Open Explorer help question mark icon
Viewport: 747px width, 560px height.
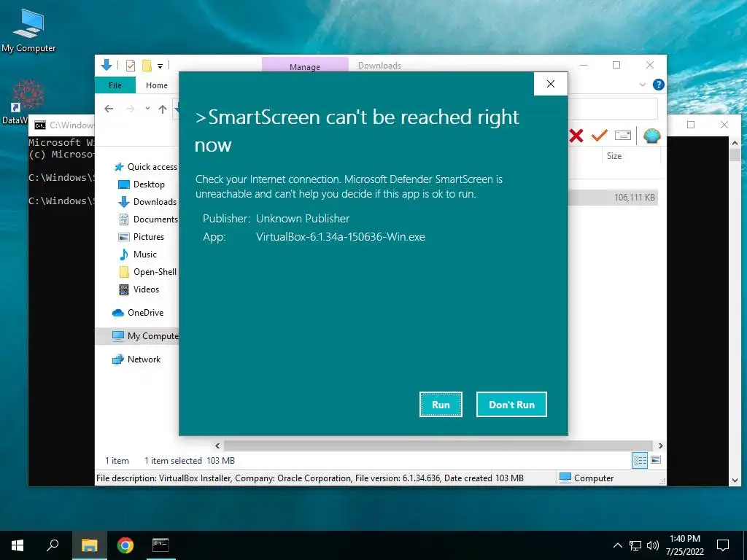click(x=659, y=85)
